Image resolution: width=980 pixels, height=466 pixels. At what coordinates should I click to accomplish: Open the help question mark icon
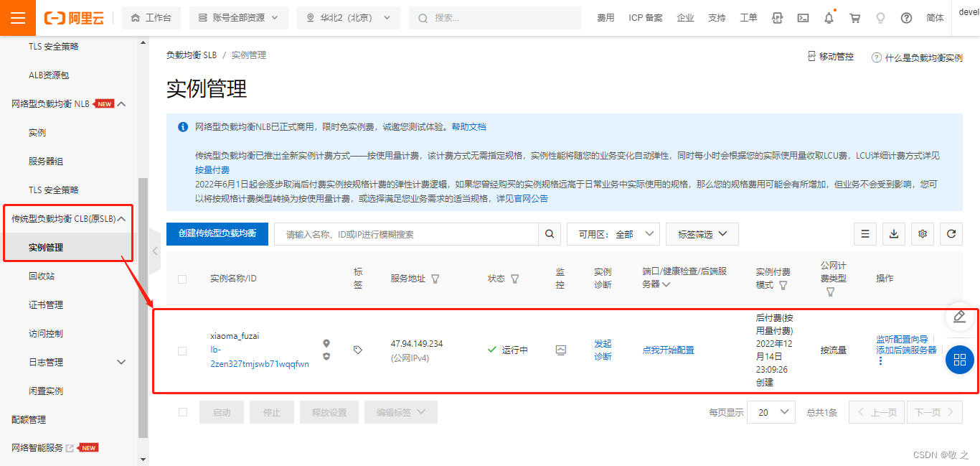(x=906, y=18)
